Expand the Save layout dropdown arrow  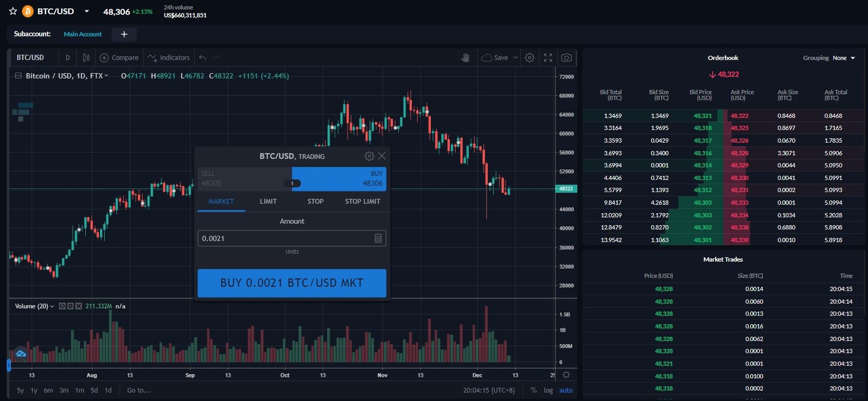tap(515, 57)
